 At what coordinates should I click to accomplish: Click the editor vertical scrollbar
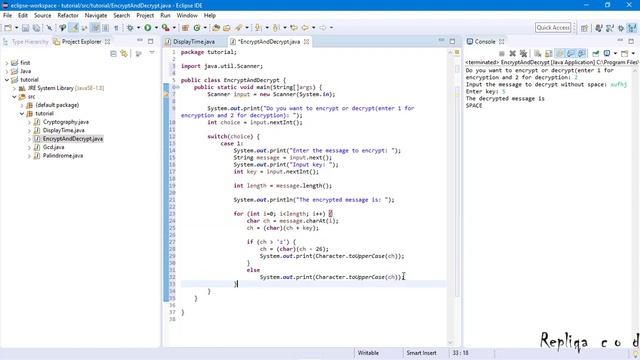click(x=451, y=198)
